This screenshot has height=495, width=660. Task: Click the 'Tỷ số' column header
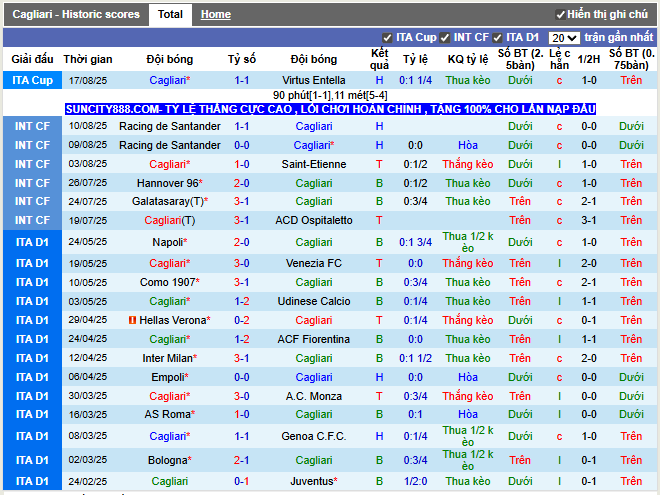click(x=242, y=59)
